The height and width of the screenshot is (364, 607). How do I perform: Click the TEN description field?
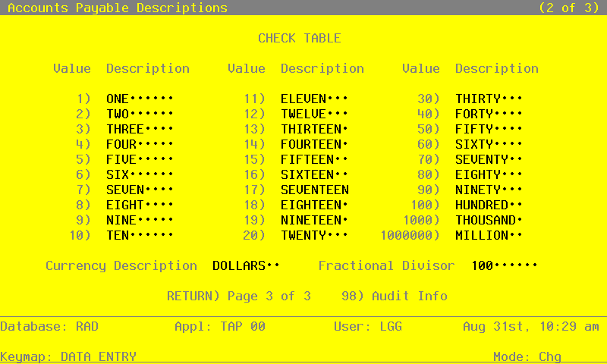click(x=140, y=235)
